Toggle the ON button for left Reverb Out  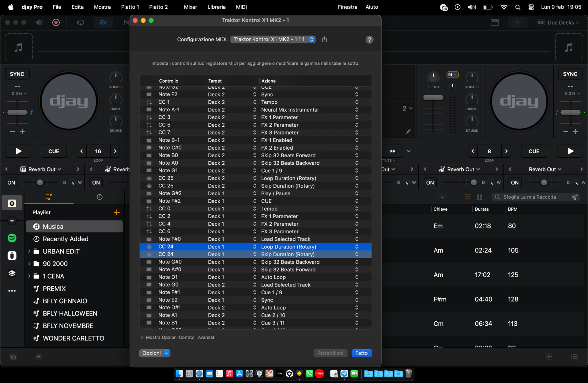coord(11,182)
